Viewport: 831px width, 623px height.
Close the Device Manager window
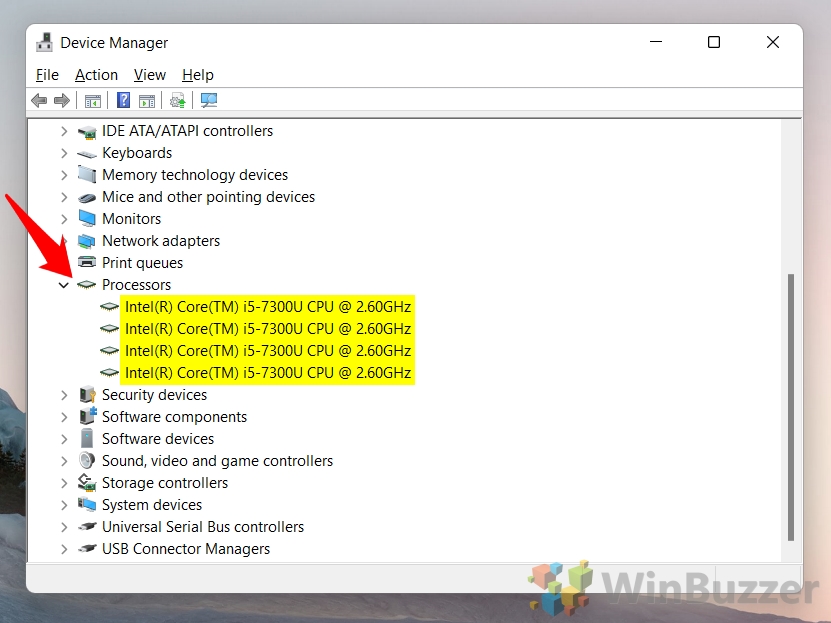773,42
